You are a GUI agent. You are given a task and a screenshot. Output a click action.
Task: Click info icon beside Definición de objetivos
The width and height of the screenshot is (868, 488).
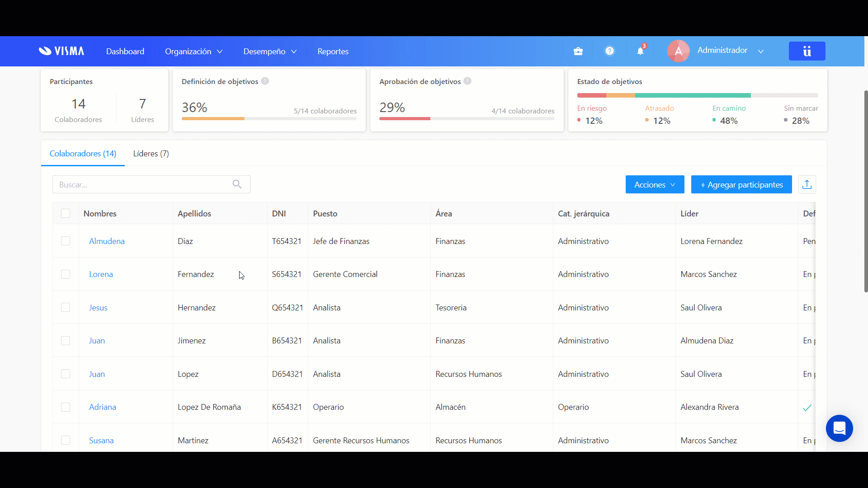(x=265, y=81)
